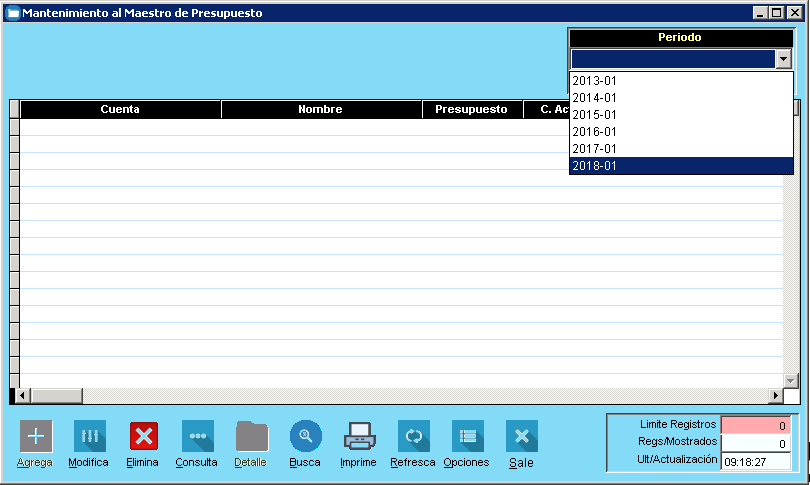Open the Detalle folder icon
Viewport: 810px width, 485px height.
pyautogui.click(x=251, y=436)
